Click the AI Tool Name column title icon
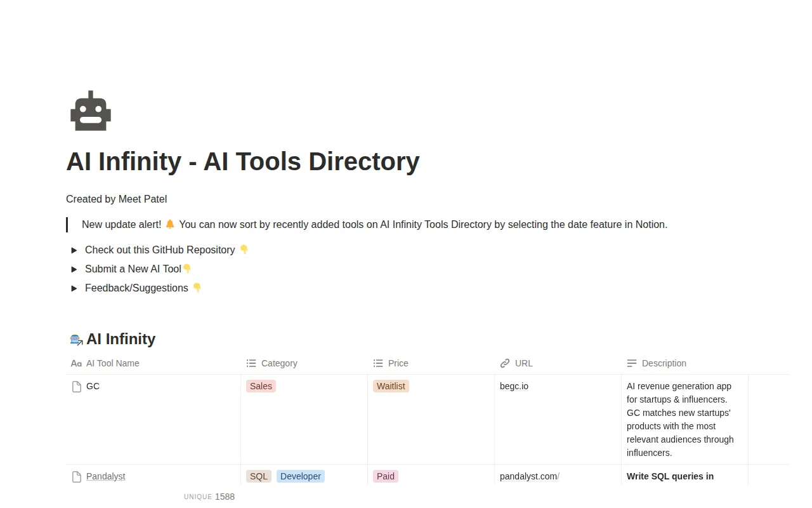 (x=76, y=364)
